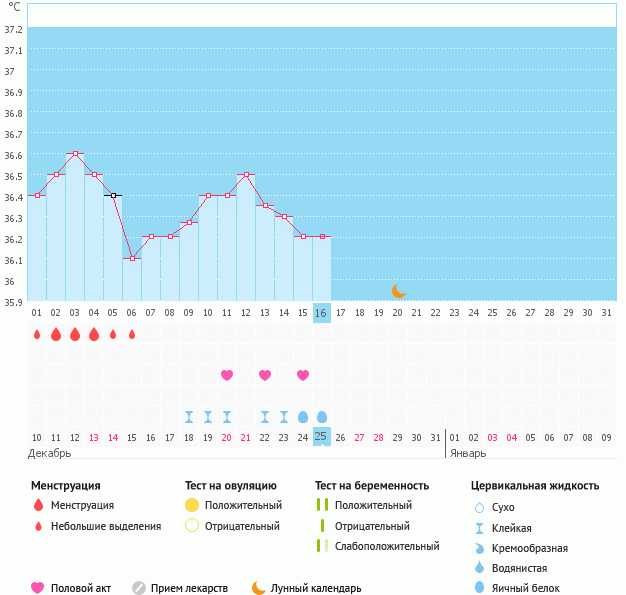Click the 36.6 temperature point on day 03

tap(75, 154)
